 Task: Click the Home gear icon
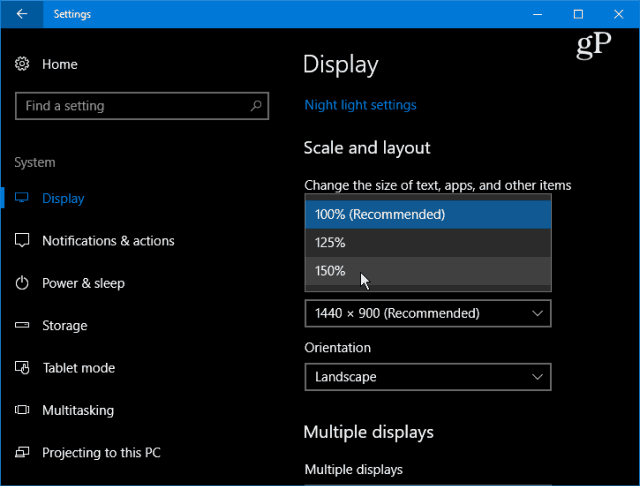coord(22,64)
